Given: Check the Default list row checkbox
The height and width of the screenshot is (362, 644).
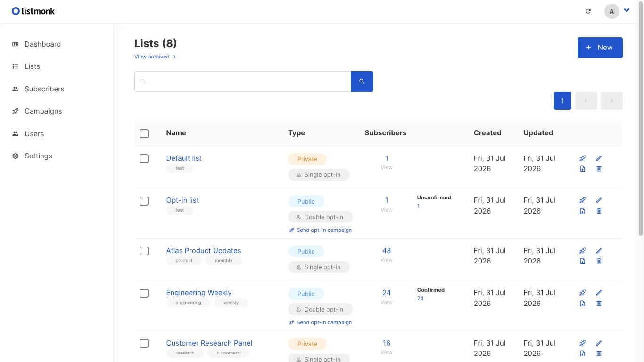Looking at the screenshot, I should 144,159.
